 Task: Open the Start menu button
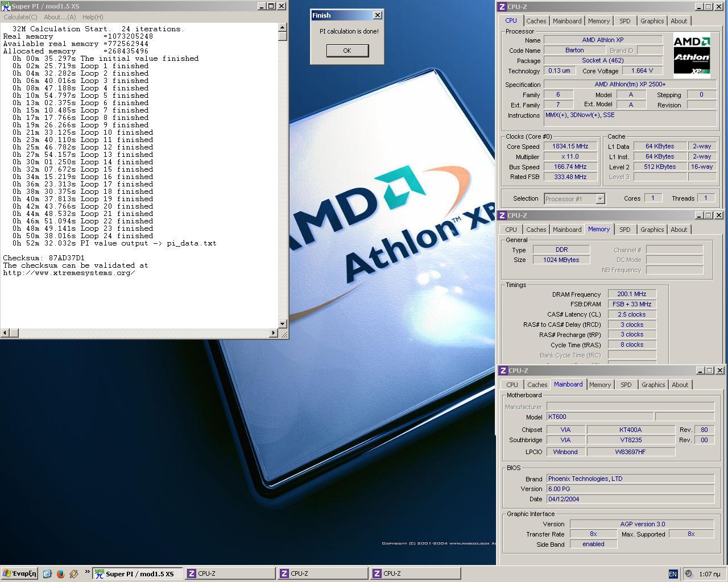tap(19, 573)
